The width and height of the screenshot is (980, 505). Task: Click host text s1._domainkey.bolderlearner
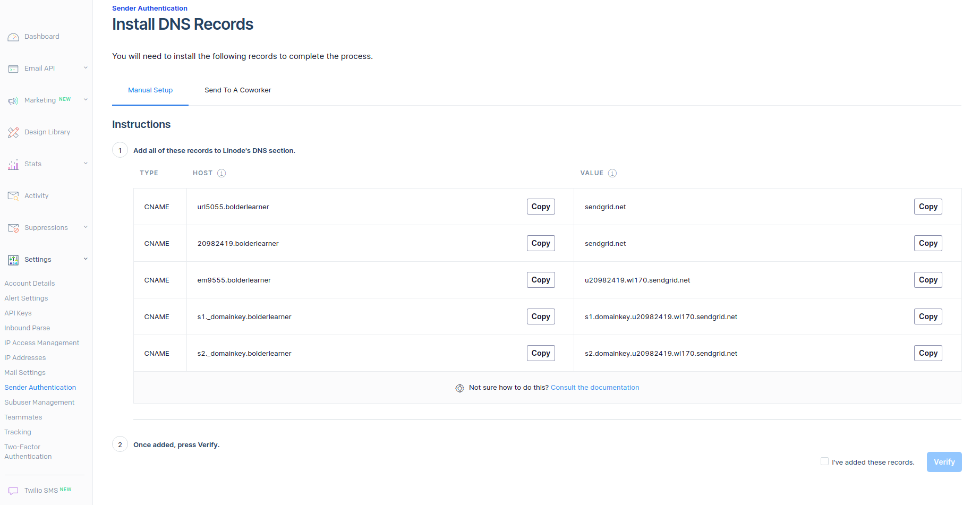click(x=244, y=317)
